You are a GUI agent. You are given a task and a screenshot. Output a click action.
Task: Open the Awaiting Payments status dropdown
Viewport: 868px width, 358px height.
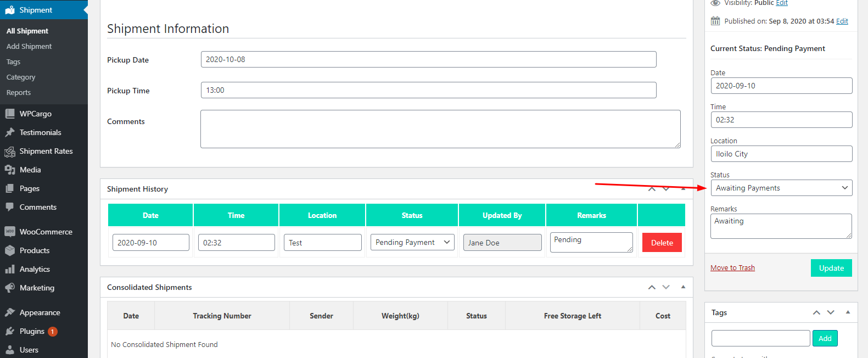tap(781, 188)
